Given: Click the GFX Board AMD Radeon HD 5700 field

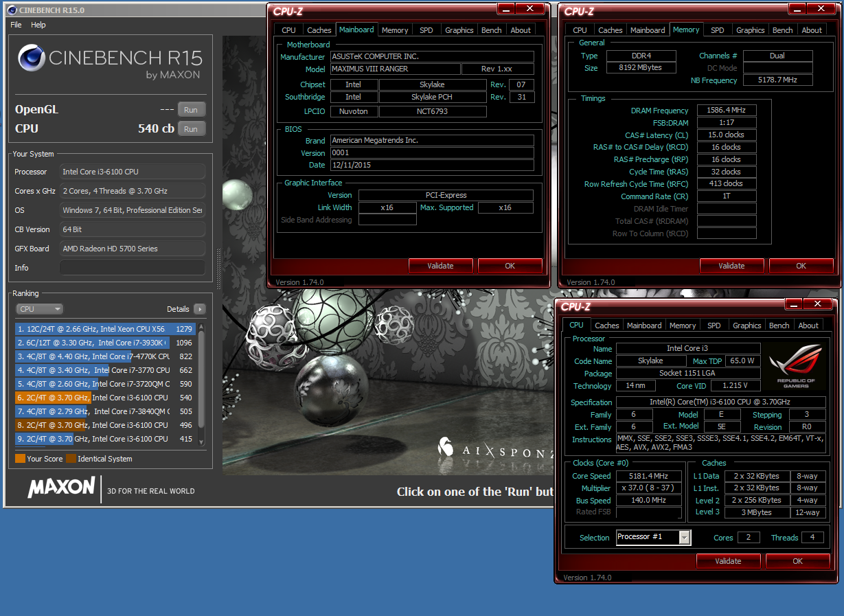Looking at the screenshot, I should (x=133, y=249).
